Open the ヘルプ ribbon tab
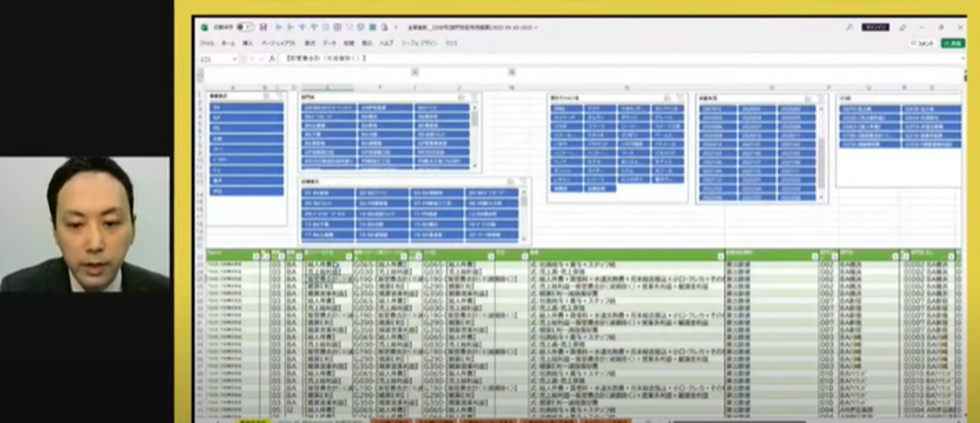 (386, 43)
